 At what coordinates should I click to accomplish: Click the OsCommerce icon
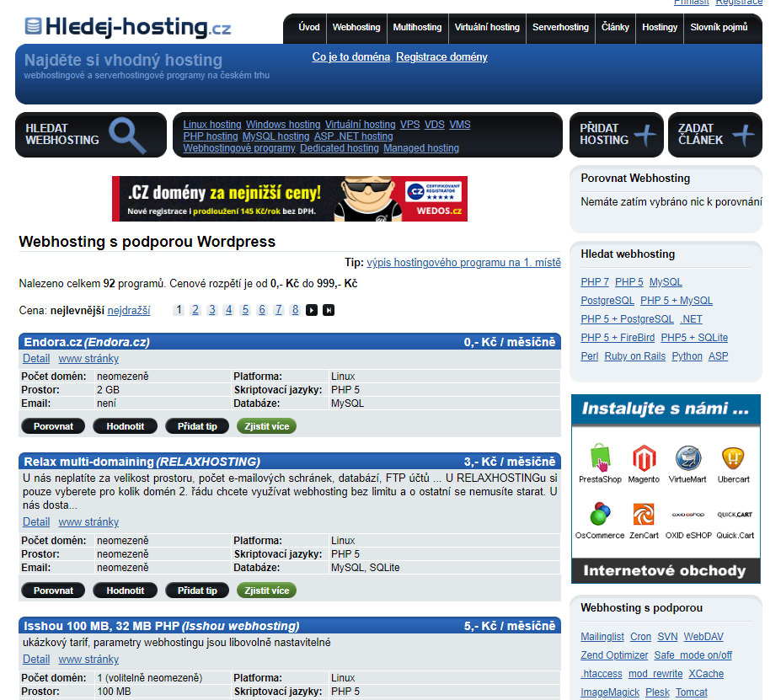(x=600, y=515)
